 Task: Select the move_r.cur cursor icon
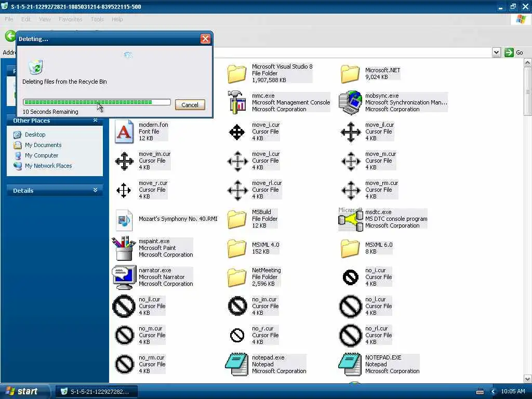point(124,190)
